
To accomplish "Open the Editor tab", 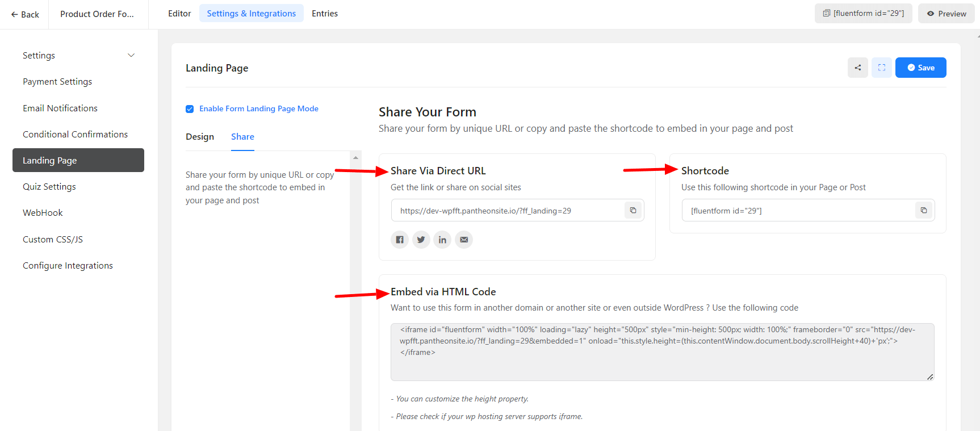I will coord(179,14).
